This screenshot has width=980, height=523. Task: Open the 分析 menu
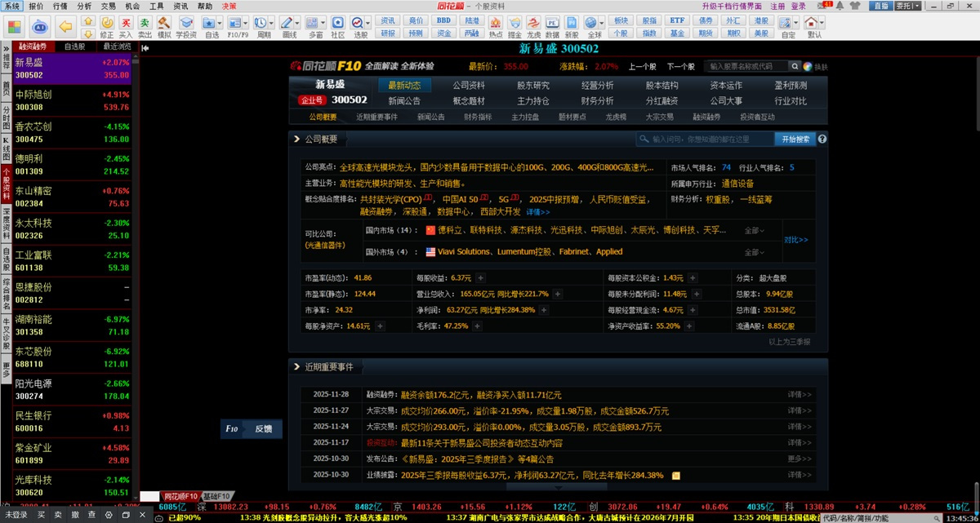(84, 6)
